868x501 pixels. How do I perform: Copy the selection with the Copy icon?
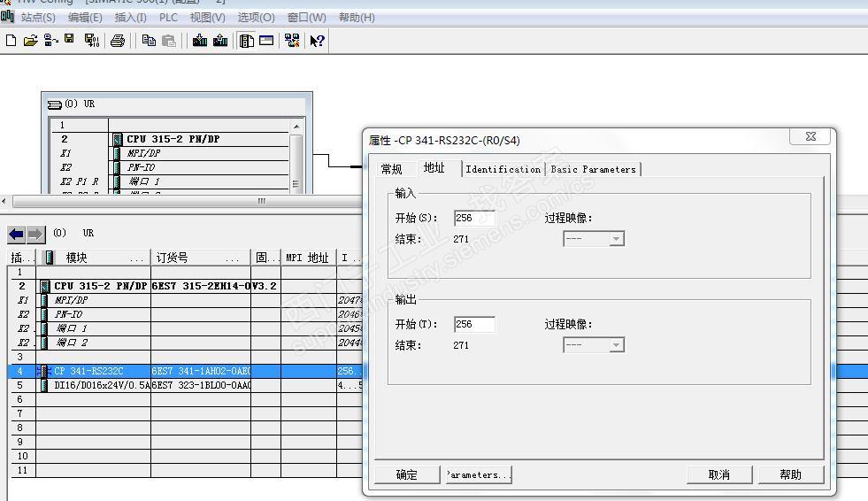(149, 41)
